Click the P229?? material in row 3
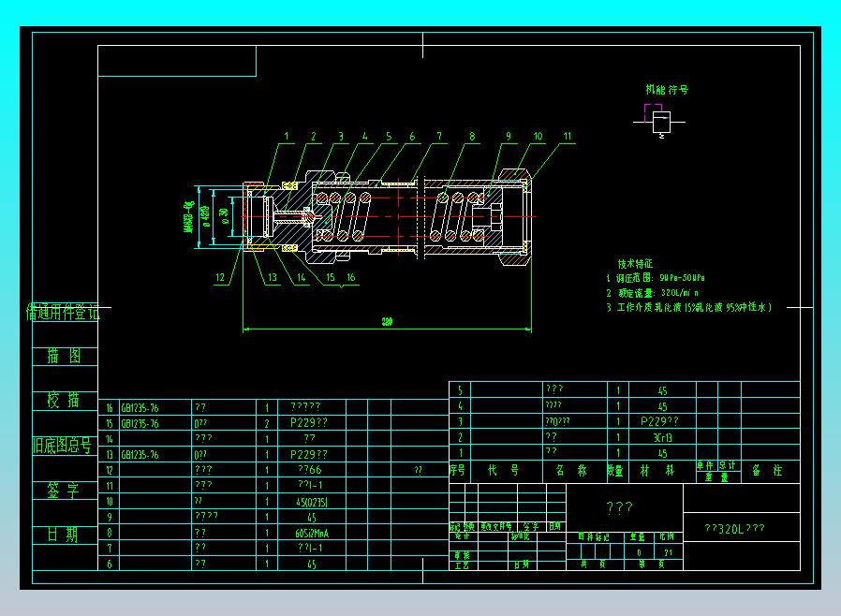 (659, 421)
